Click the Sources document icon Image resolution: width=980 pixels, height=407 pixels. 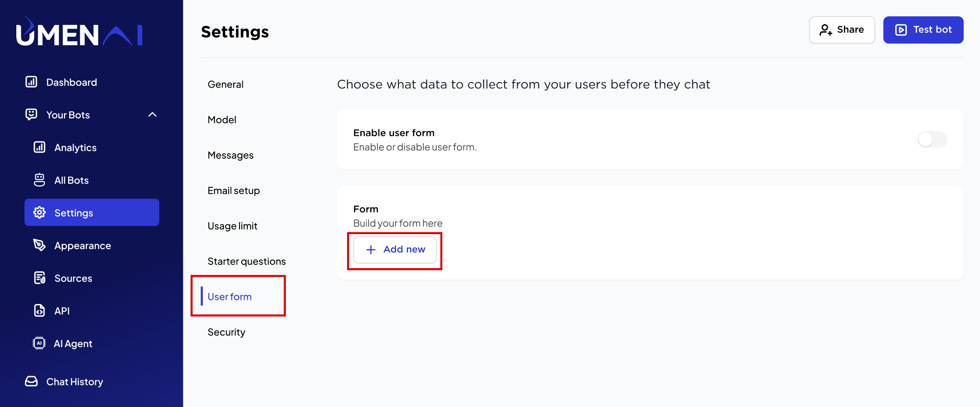tap(39, 278)
